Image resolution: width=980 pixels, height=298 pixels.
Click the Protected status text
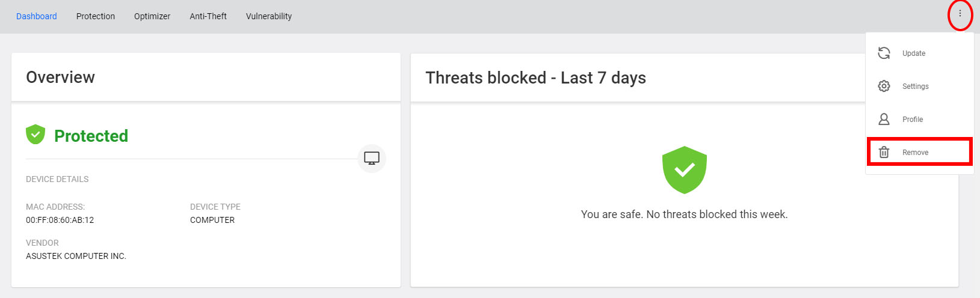(91, 136)
